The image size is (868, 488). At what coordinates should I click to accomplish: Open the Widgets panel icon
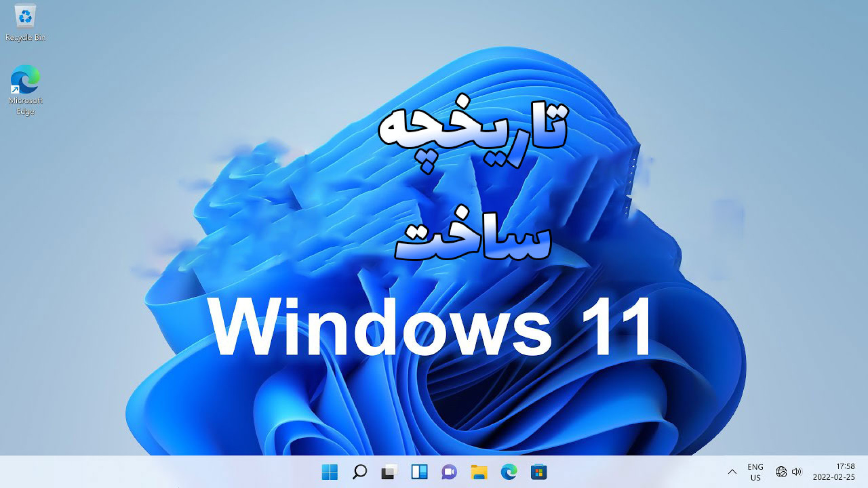[x=419, y=472]
